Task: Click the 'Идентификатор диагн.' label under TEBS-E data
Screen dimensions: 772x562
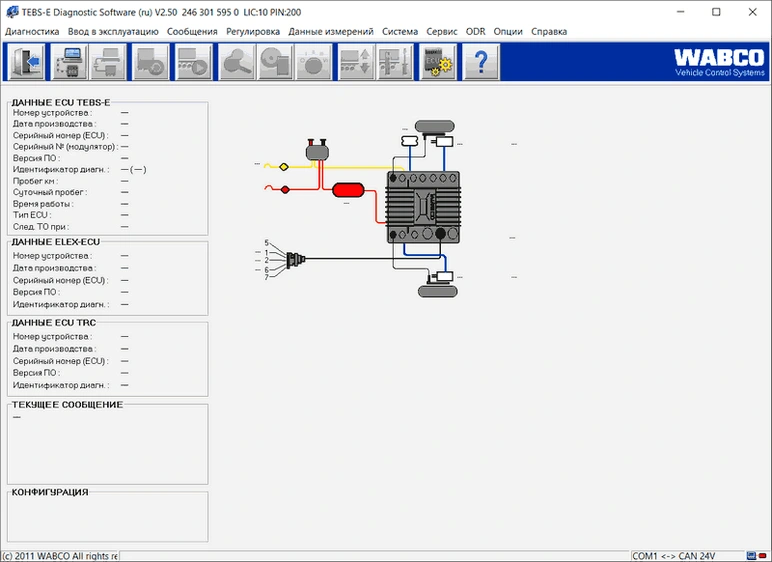Action: pyautogui.click(x=61, y=169)
